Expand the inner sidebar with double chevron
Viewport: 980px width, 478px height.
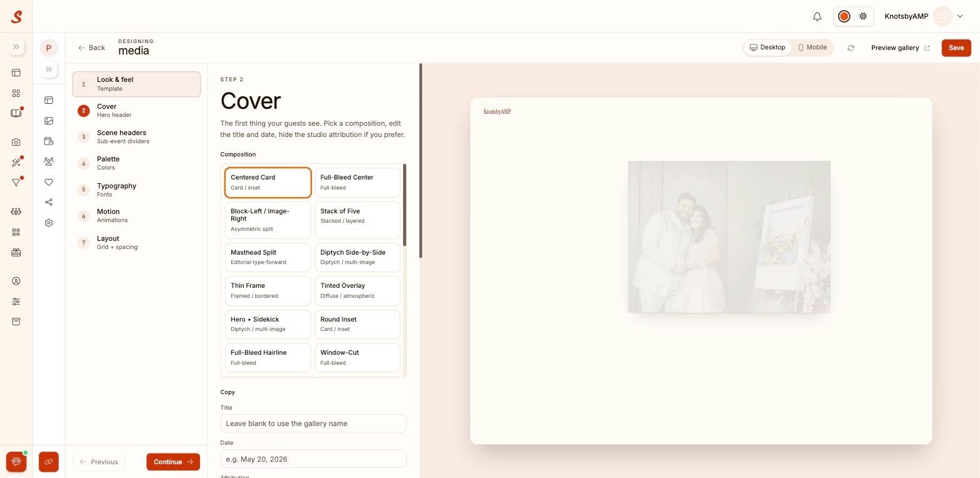pyautogui.click(x=49, y=69)
